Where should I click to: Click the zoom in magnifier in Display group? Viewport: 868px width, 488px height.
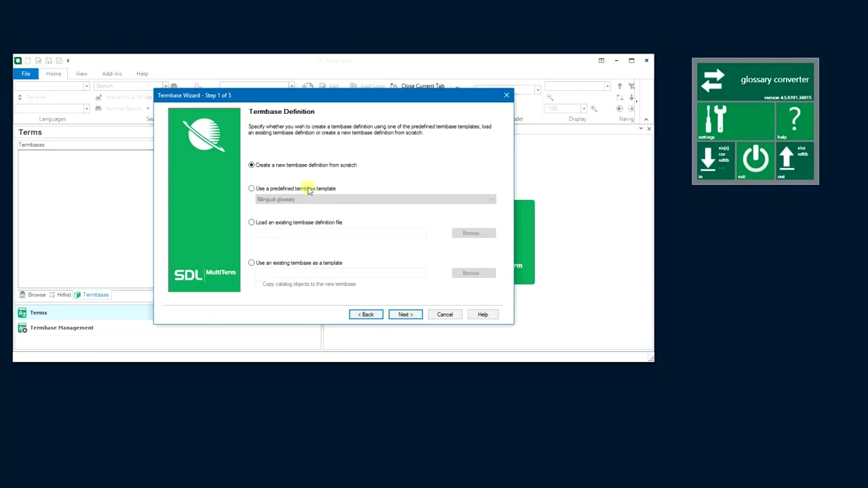594,108
